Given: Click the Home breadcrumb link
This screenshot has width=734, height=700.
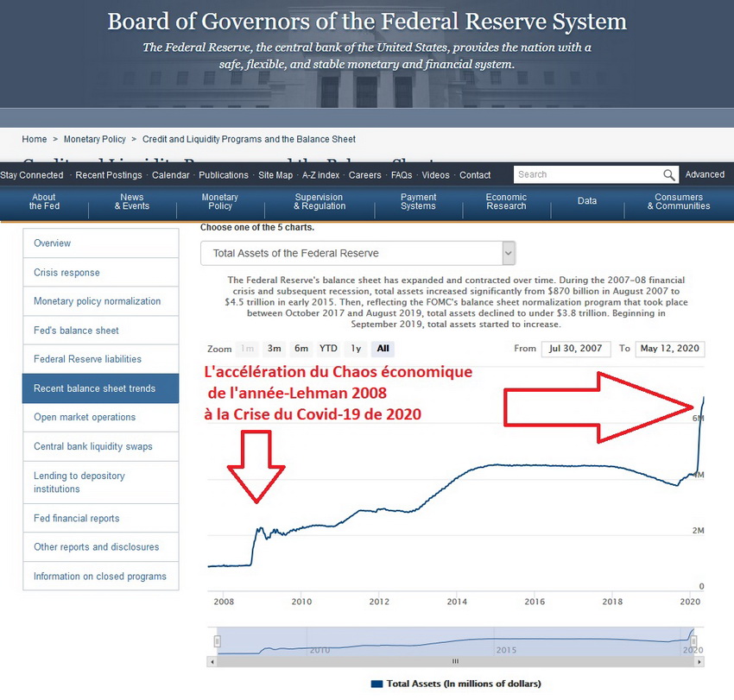Looking at the screenshot, I should [x=35, y=139].
